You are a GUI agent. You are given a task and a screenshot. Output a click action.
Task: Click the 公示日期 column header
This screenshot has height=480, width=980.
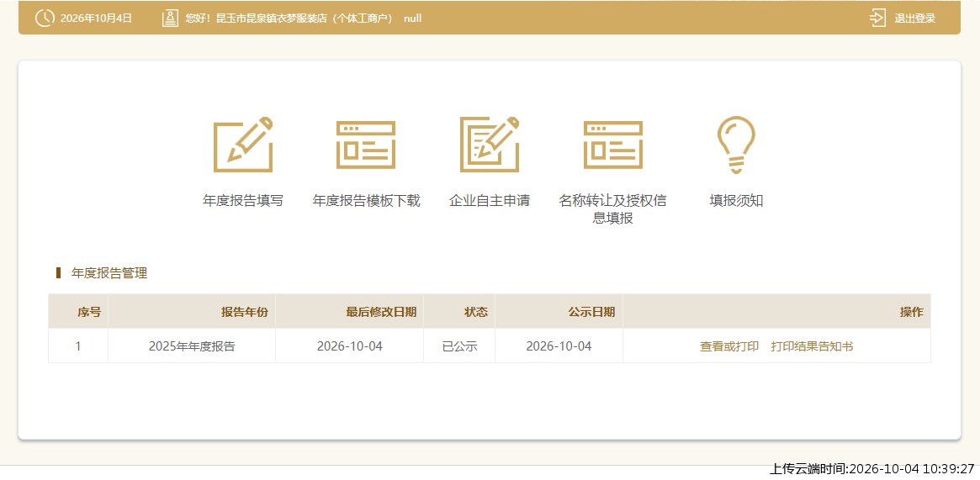coord(559,312)
